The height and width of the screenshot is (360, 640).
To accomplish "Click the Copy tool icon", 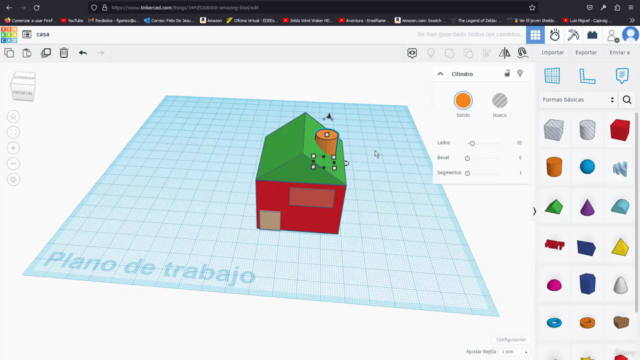I will 9,53.
